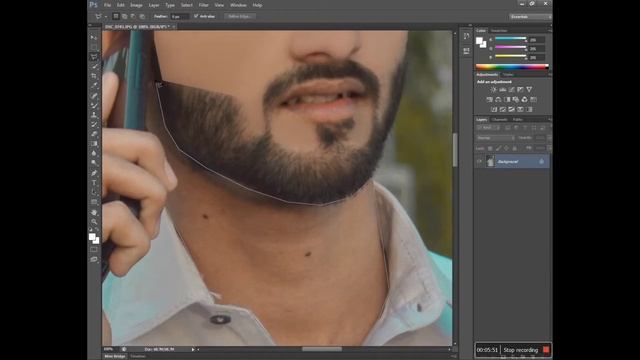Open the collapsed Properties panel icon
Screen dimensions: 640x360
466,51
